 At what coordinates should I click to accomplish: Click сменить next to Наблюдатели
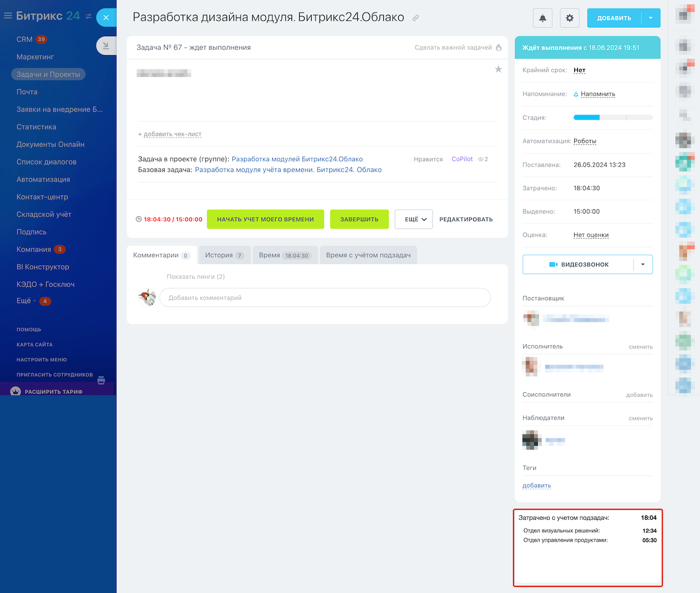[x=641, y=418]
